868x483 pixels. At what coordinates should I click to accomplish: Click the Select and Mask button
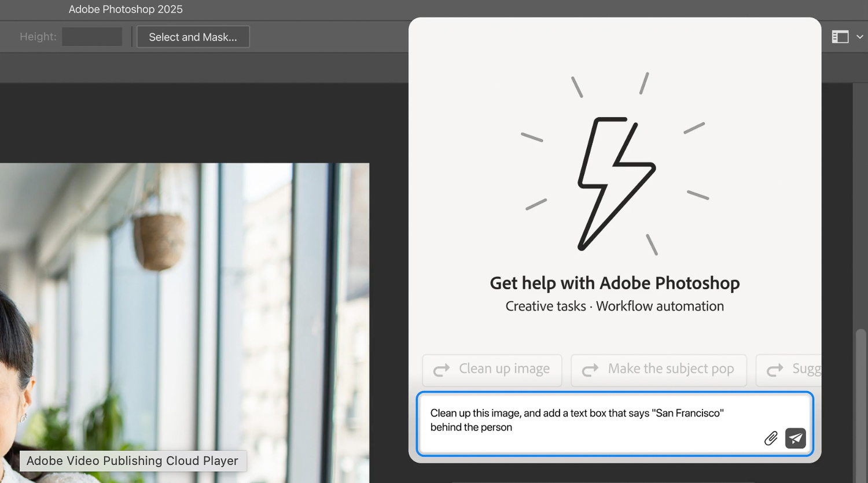click(193, 37)
